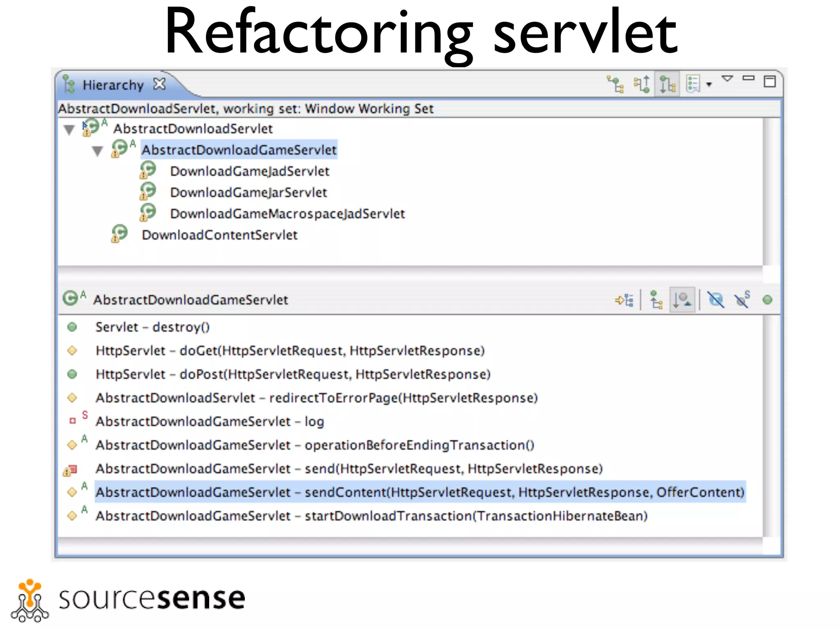Select DownloadGameJarServlet class entry
This screenshot has width=840, height=630.
tap(248, 192)
